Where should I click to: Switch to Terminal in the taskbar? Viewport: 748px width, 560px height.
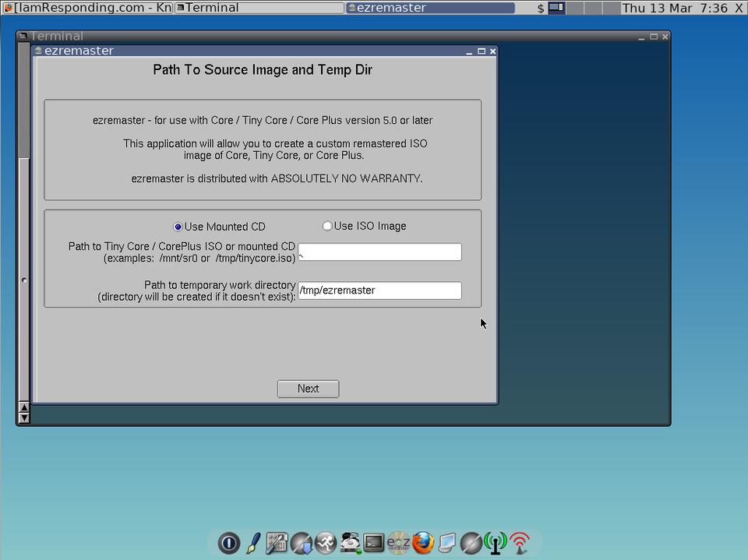[x=259, y=8]
